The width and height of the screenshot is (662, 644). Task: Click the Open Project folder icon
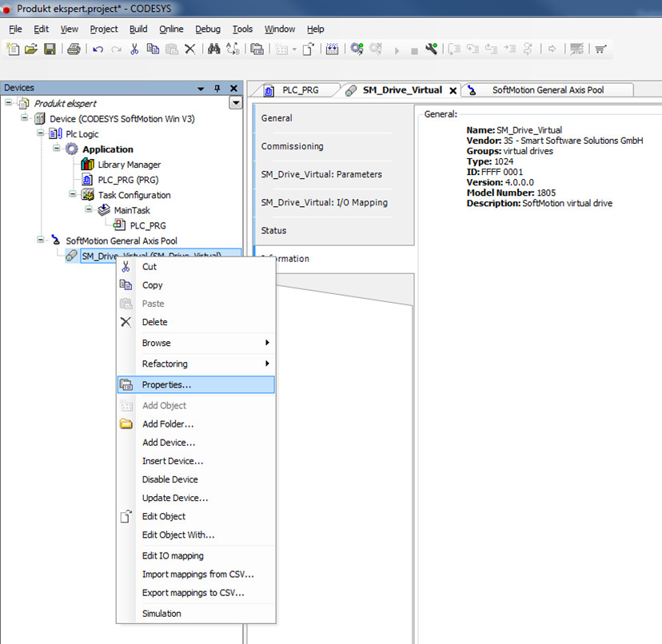(x=31, y=49)
